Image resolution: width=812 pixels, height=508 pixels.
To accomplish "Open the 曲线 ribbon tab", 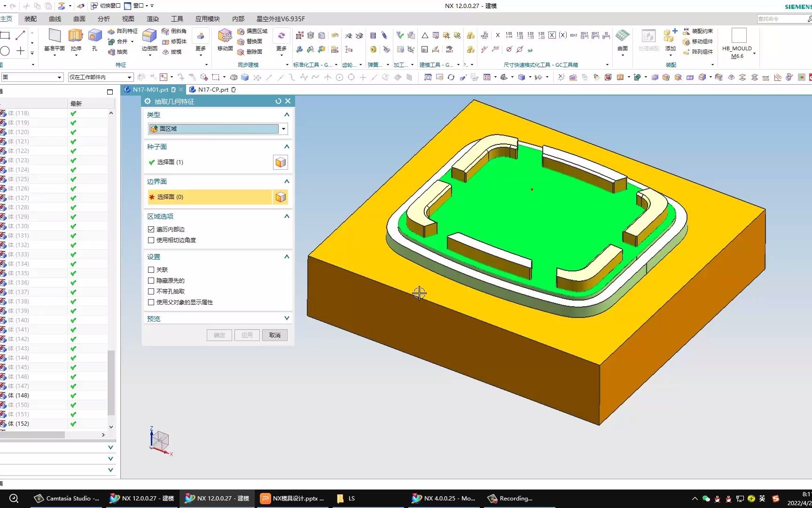I will [55, 19].
